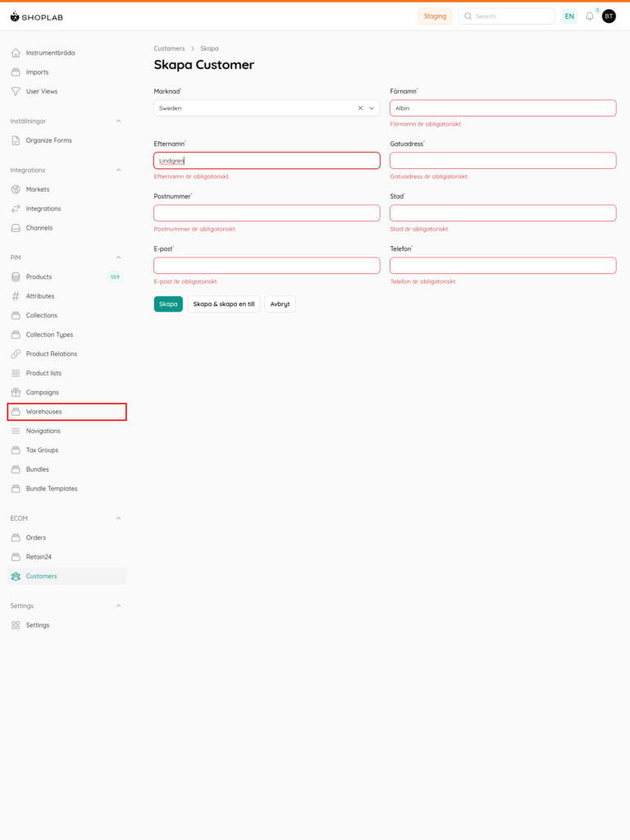Click the Product Relations link icon
This screenshot has height=840, width=630.
(x=16, y=354)
